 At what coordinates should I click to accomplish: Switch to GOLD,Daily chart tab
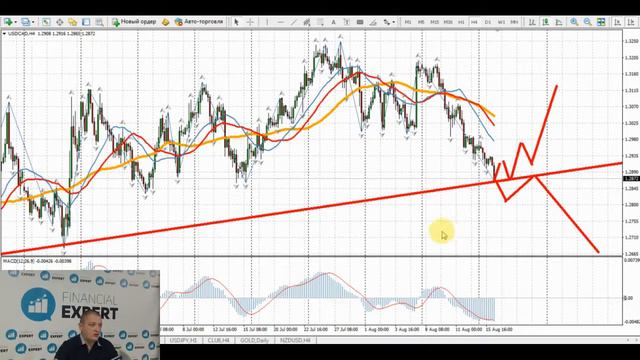click(254, 340)
